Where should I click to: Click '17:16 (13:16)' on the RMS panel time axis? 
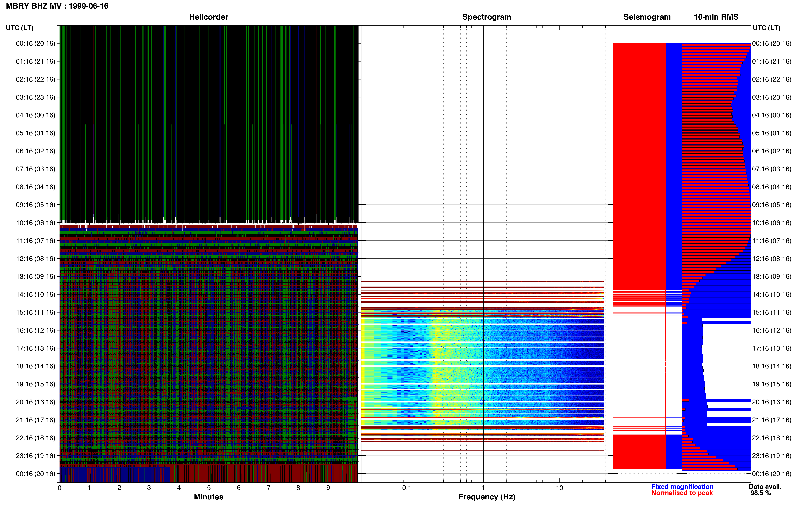772,348
